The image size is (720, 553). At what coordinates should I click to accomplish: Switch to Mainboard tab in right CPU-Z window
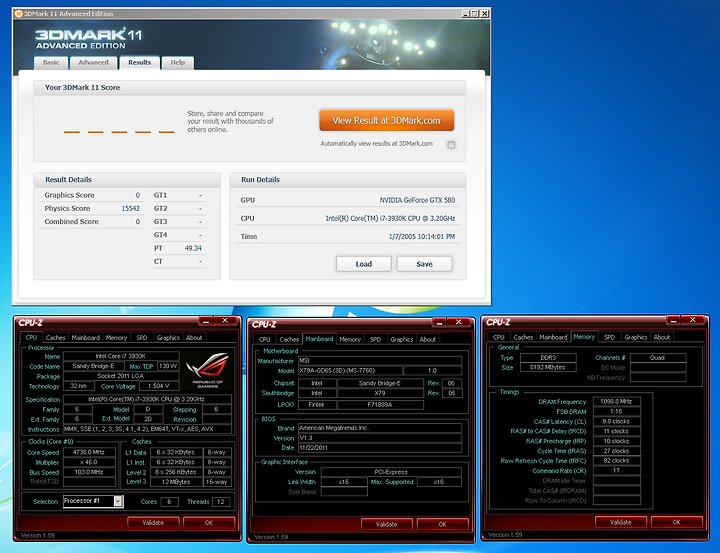pyautogui.click(x=553, y=337)
